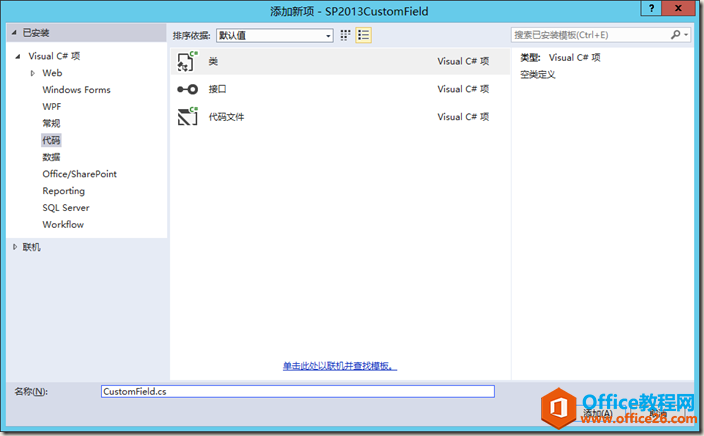Select the 接口 (Interface) template icon
Image resolution: width=704 pixels, height=436 pixels.
[x=187, y=89]
